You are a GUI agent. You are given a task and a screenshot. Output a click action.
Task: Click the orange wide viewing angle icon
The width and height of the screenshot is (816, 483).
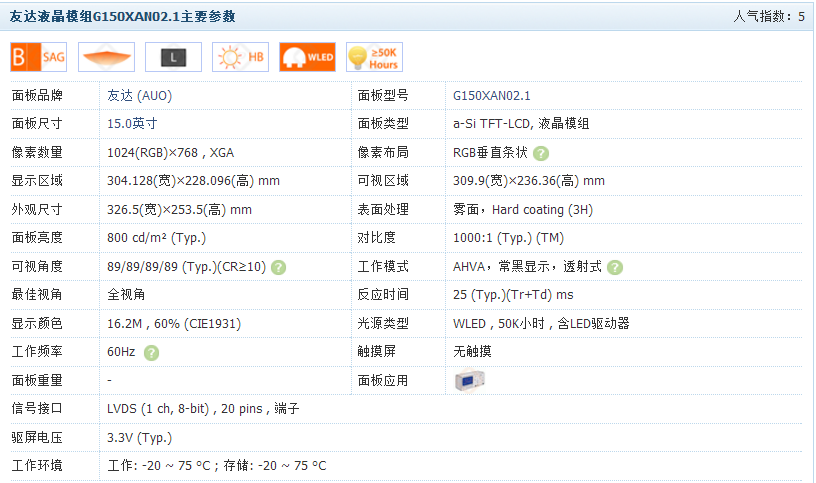(106, 58)
